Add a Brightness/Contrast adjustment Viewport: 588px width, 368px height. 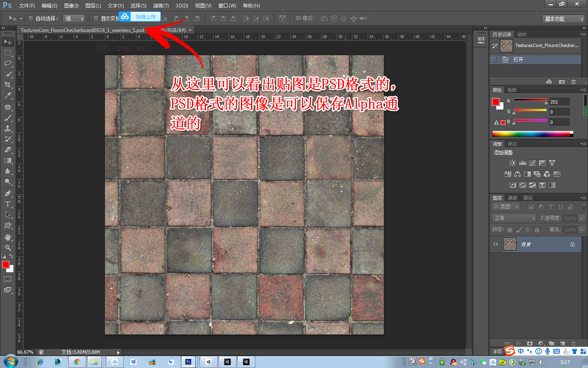(512, 163)
